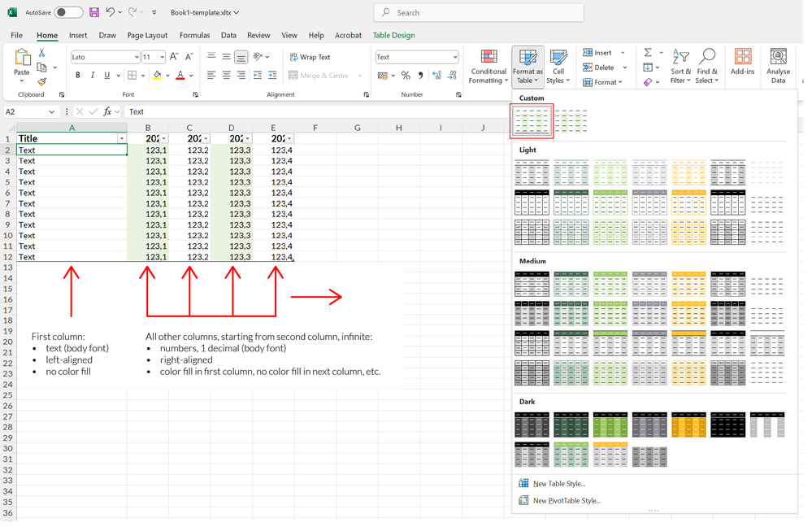Expand the Name Box dropdown arrow
This screenshot has width=812, height=527.
point(51,111)
